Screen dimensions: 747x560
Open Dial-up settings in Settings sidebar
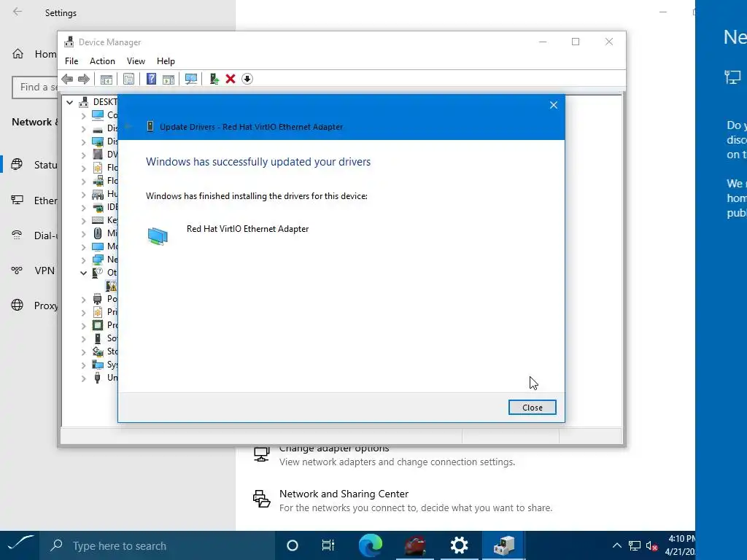tap(34, 236)
